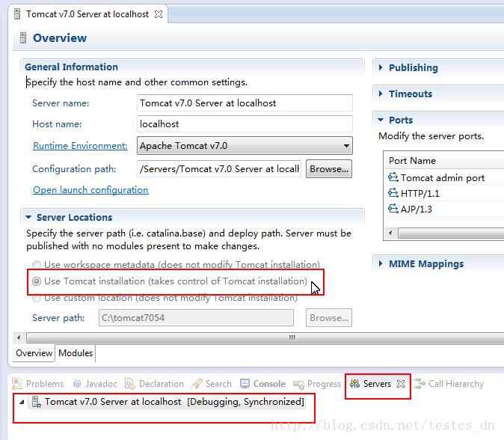Image resolution: width=504 pixels, height=440 pixels.
Task: Click the Runtime Environment link
Action: (x=80, y=146)
